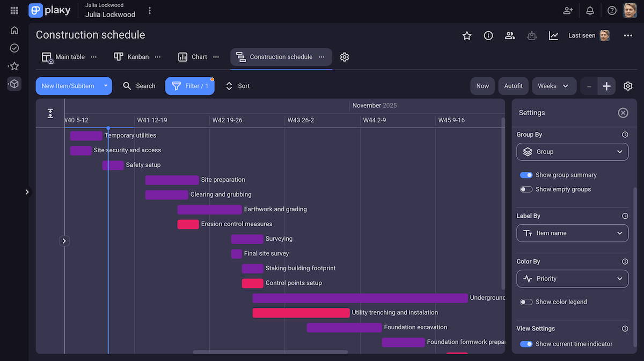The height and width of the screenshot is (361, 644).
Task: Change timescale with the Weeks dropdown
Action: click(554, 86)
